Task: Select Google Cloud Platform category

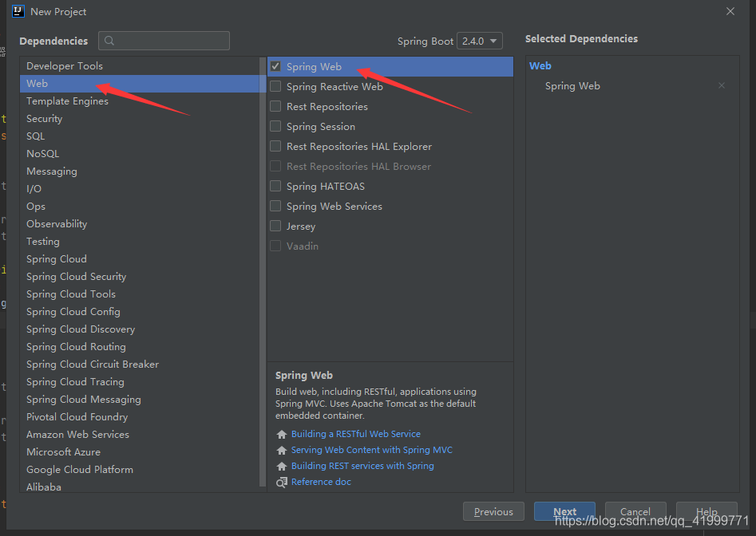Action: click(140, 470)
